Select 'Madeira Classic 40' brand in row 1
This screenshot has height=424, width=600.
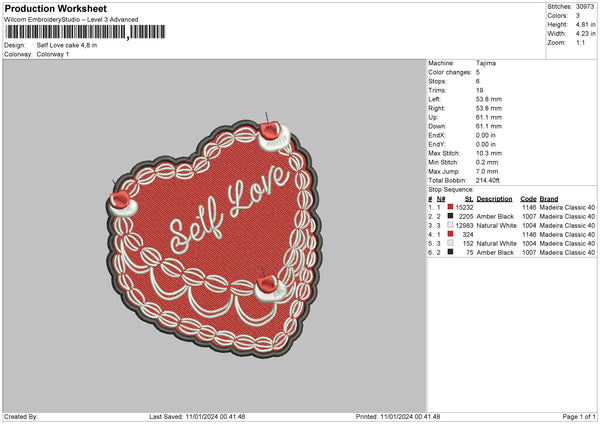coord(567,207)
